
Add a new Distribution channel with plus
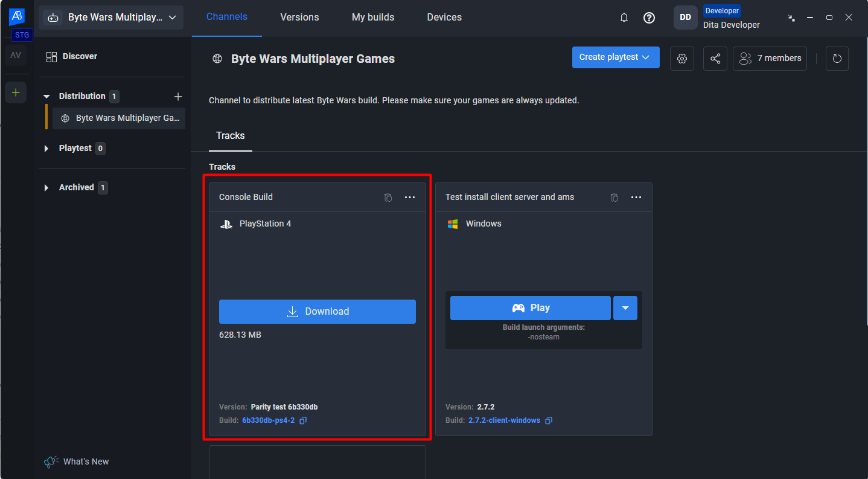click(x=178, y=96)
